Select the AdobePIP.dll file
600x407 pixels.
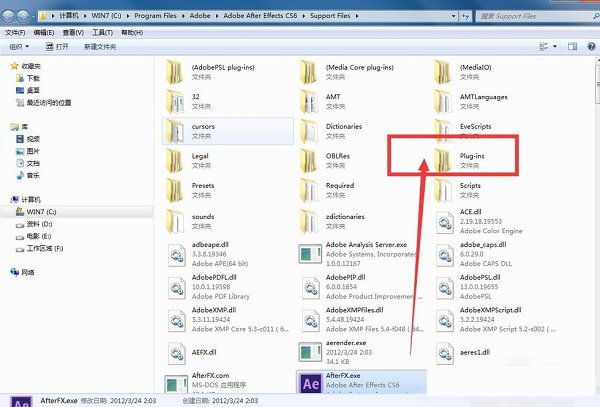point(362,287)
